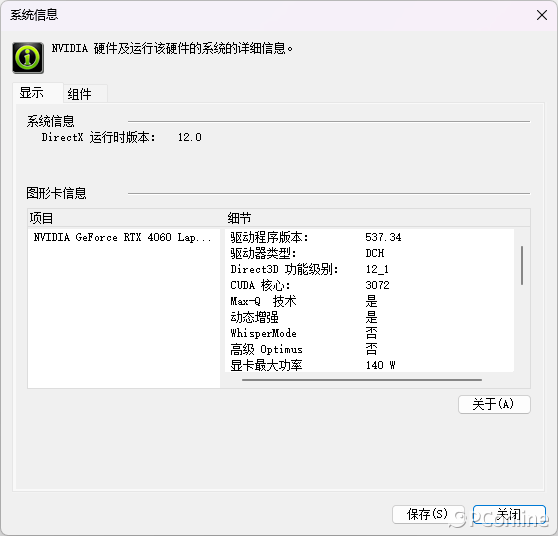
Task: Select the 高级 Optimus row
Action: (369, 349)
